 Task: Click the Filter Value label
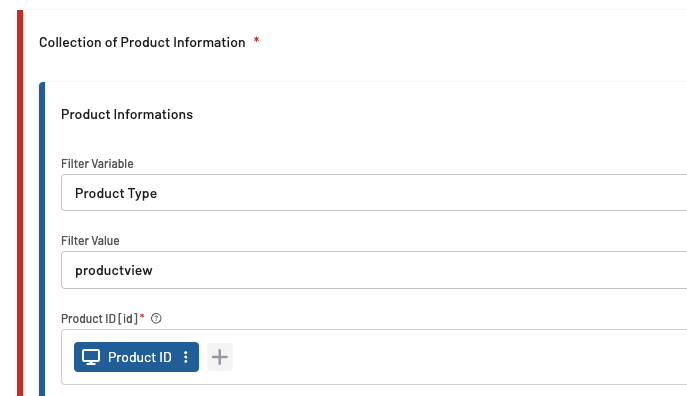pyautogui.click(x=90, y=241)
